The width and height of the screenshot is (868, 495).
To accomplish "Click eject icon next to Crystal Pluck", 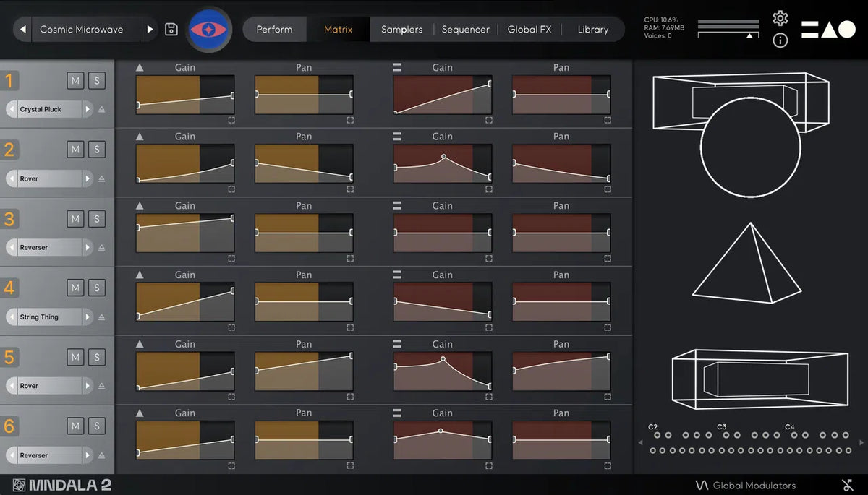I will (x=101, y=110).
